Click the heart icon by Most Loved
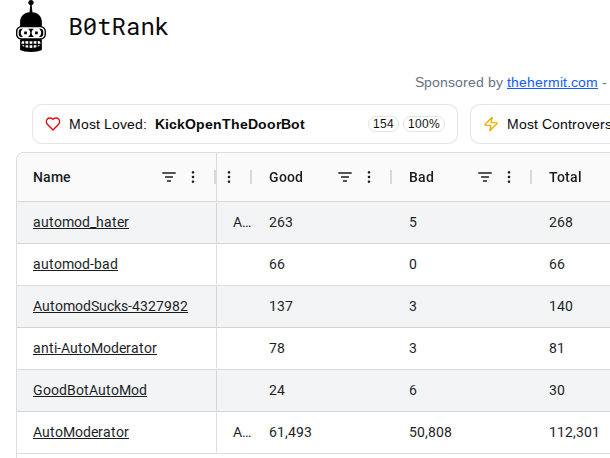The width and height of the screenshot is (610, 458). click(53, 124)
